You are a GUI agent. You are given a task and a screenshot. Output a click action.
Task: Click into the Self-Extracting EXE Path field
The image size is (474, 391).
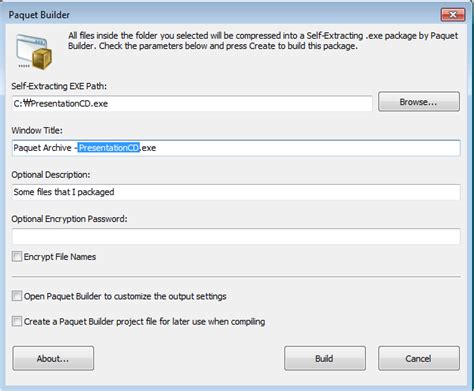[x=192, y=104]
